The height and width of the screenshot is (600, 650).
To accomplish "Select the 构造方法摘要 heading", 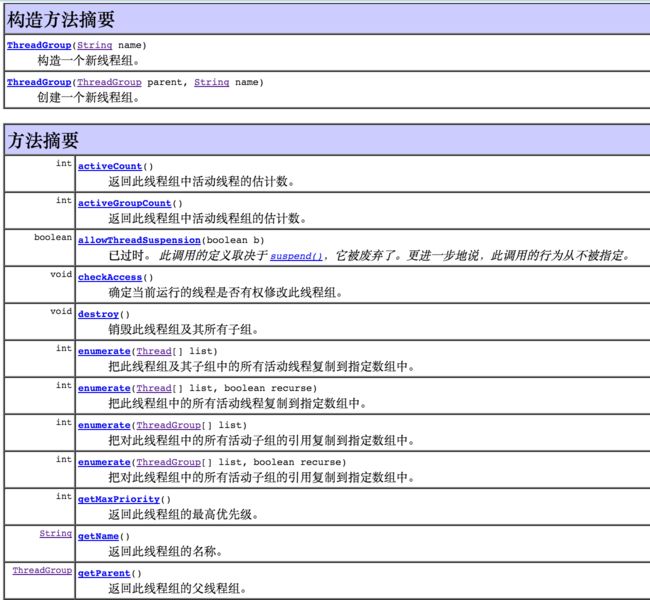I will tap(61, 19).
